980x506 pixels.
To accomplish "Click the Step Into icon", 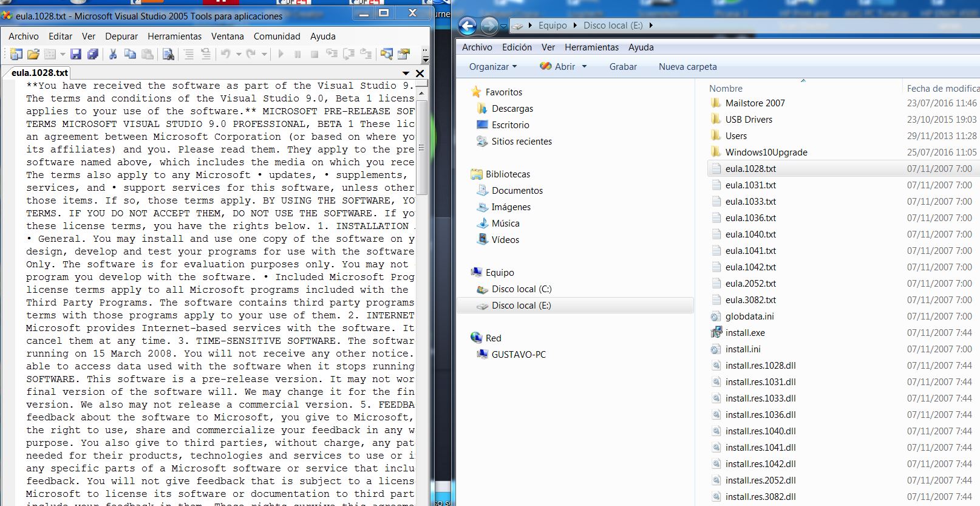I will 332,54.
